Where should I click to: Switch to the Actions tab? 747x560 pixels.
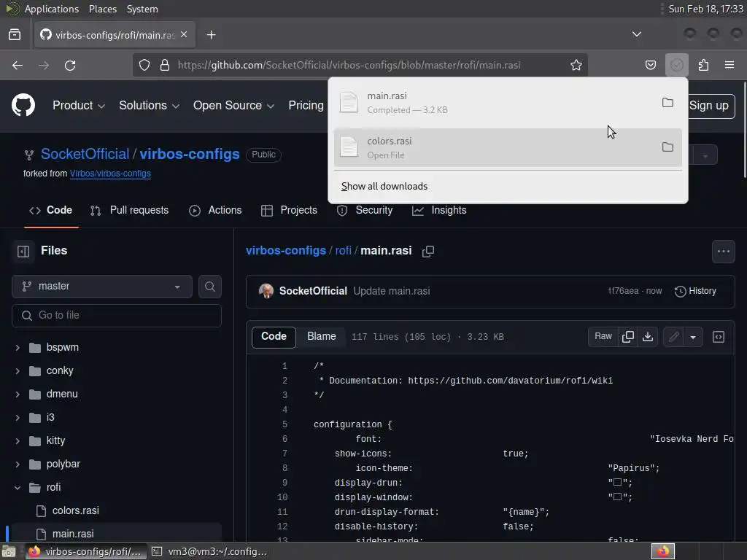pyautogui.click(x=215, y=210)
